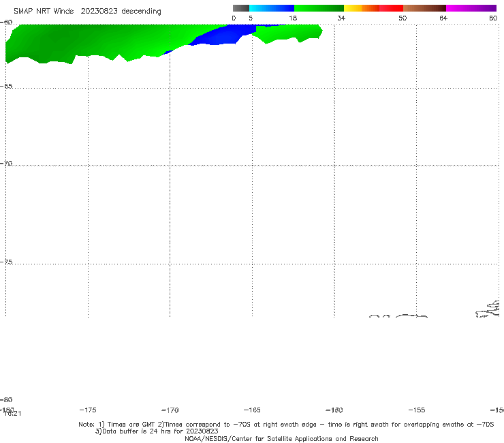The height and width of the screenshot is (443, 504).
Task: Click the '16:21' swath time stamp
Action: [13, 414]
